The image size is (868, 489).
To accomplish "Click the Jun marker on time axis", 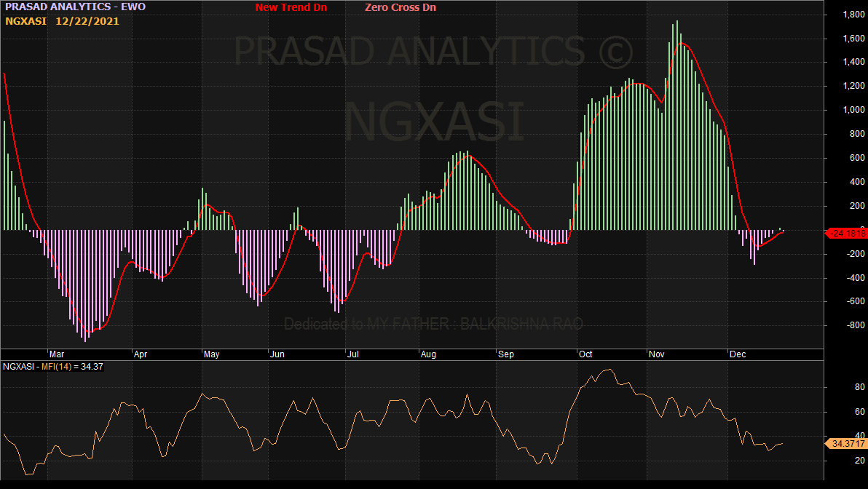I will tap(277, 354).
